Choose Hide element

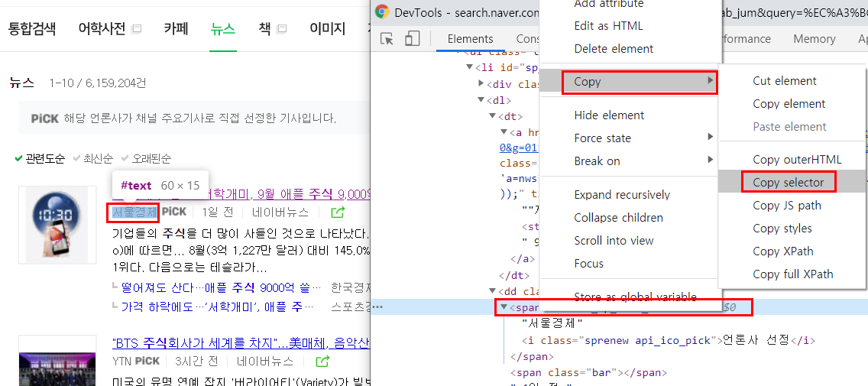(x=630, y=115)
